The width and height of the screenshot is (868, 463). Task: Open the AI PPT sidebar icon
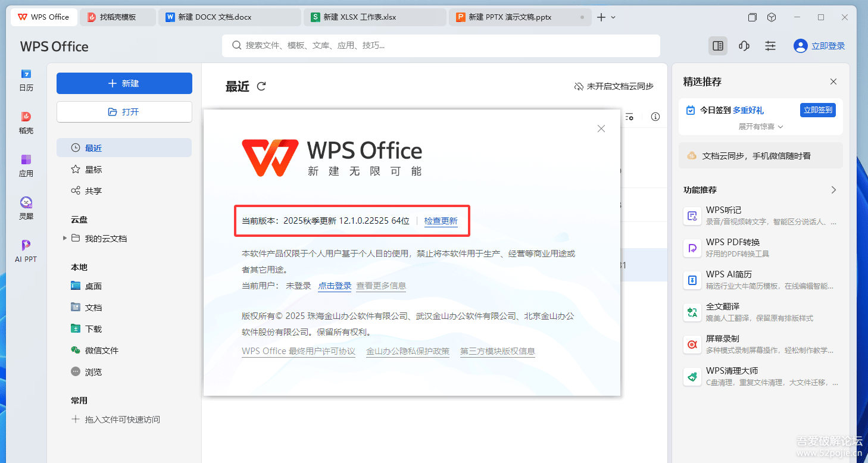[x=26, y=251]
